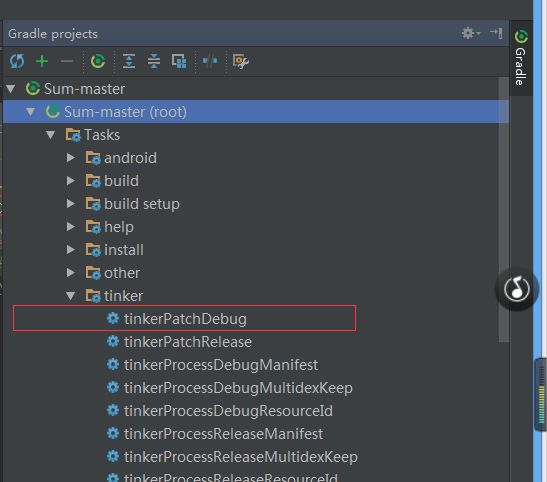The width and height of the screenshot is (547, 482).
Task: Select the build folder label
Action: pyautogui.click(x=121, y=181)
